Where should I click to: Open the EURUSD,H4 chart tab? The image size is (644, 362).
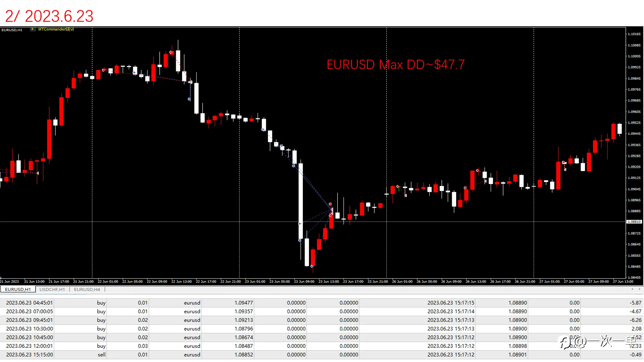point(87,289)
